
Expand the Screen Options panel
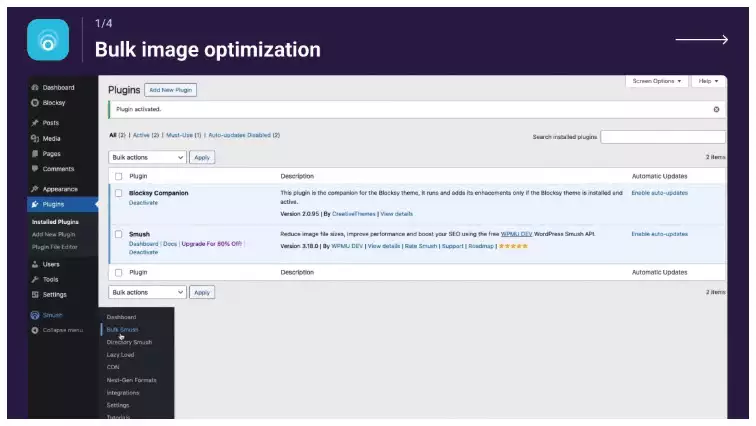657,81
